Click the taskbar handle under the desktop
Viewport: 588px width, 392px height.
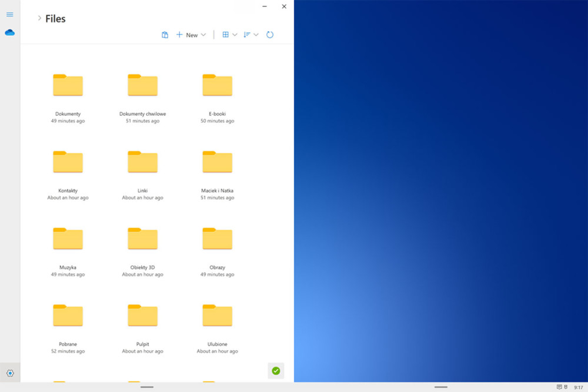[x=440, y=387]
